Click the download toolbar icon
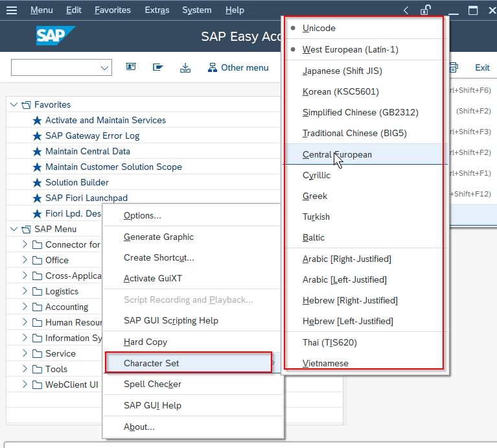The height and width of the screenshot is (448, 497). point(185,67)
